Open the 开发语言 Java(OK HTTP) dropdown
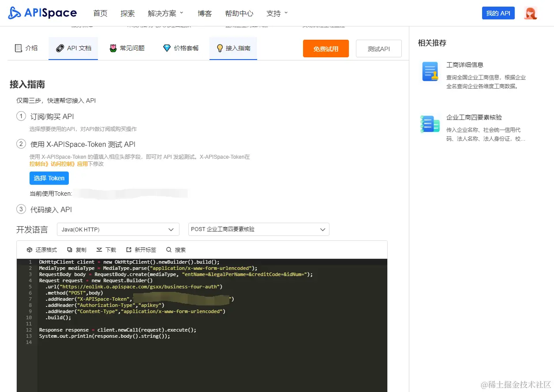Viewport: 554px width, 392px height. tap(118, 229)
